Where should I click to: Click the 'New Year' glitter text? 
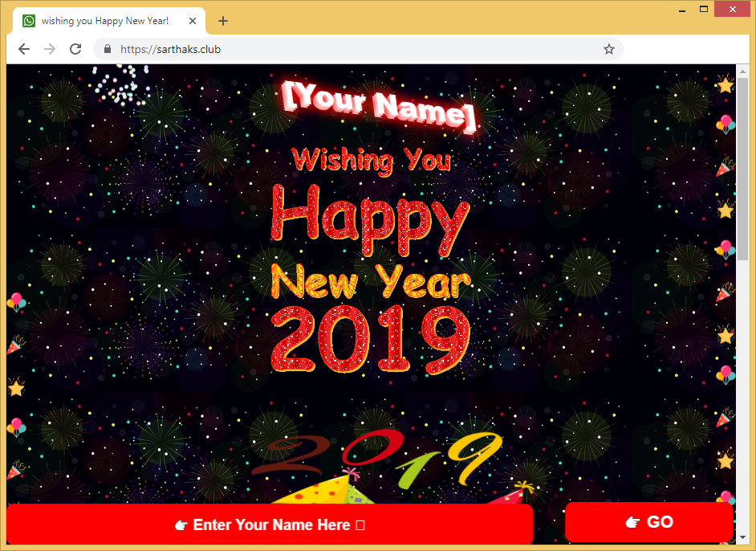370,281
